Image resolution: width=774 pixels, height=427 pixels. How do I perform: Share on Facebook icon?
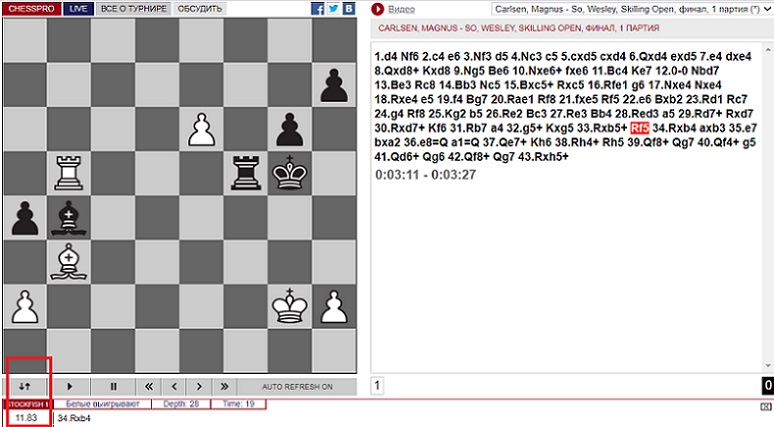[x=318, y=8]
